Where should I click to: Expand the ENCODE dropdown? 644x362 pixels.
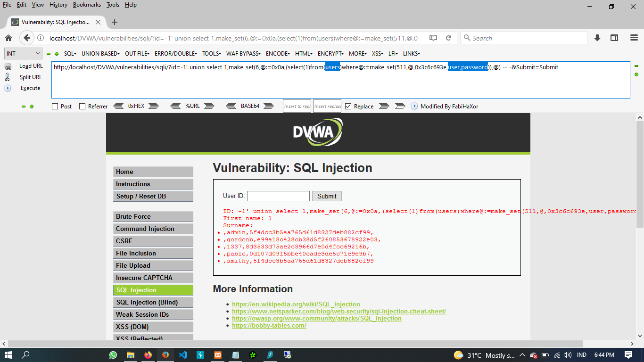pyautogui.click(x=279, y=54)
